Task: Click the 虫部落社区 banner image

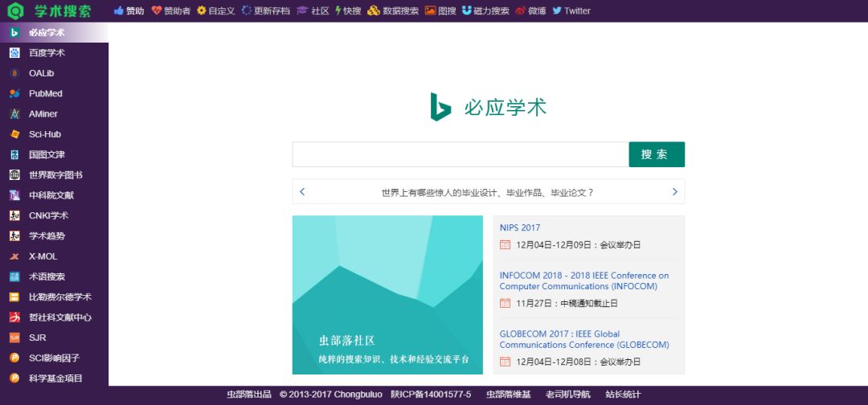Action: 387,295
